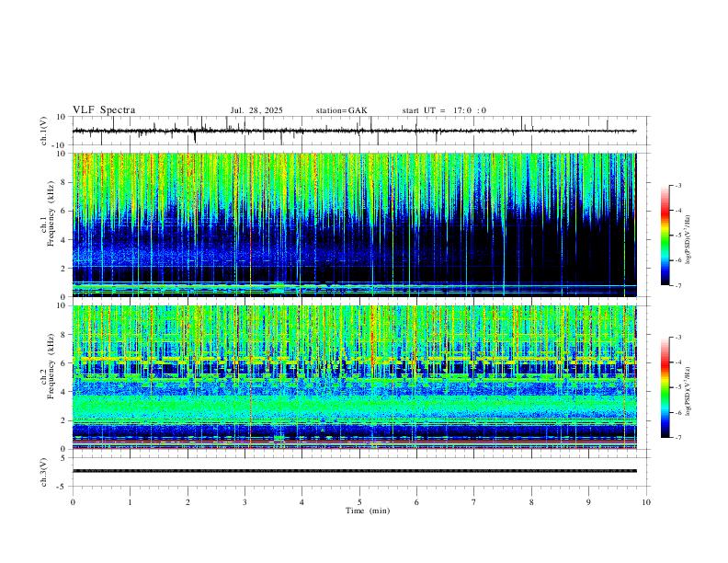728x563 pixels.
Task: Click the log(PSD) label beside ch.1 colorbar
Action: point(688,239)
